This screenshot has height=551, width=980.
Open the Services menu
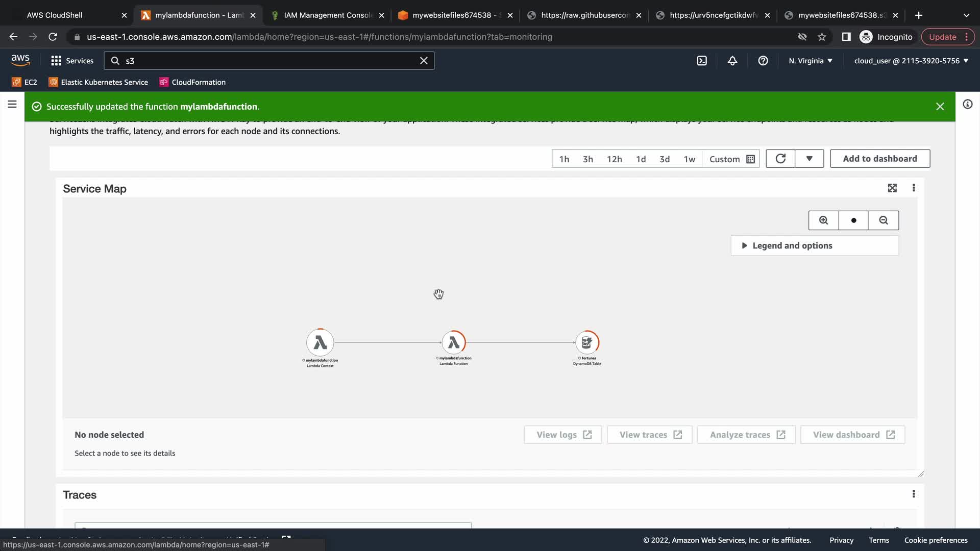[72, 61]
